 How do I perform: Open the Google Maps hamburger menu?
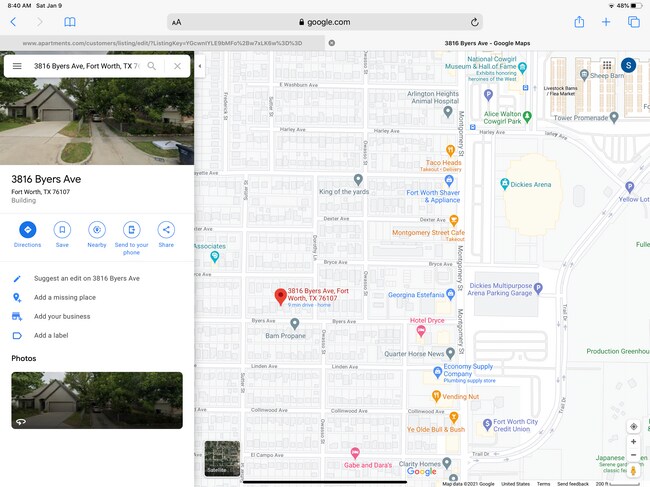tap(17, 66)
